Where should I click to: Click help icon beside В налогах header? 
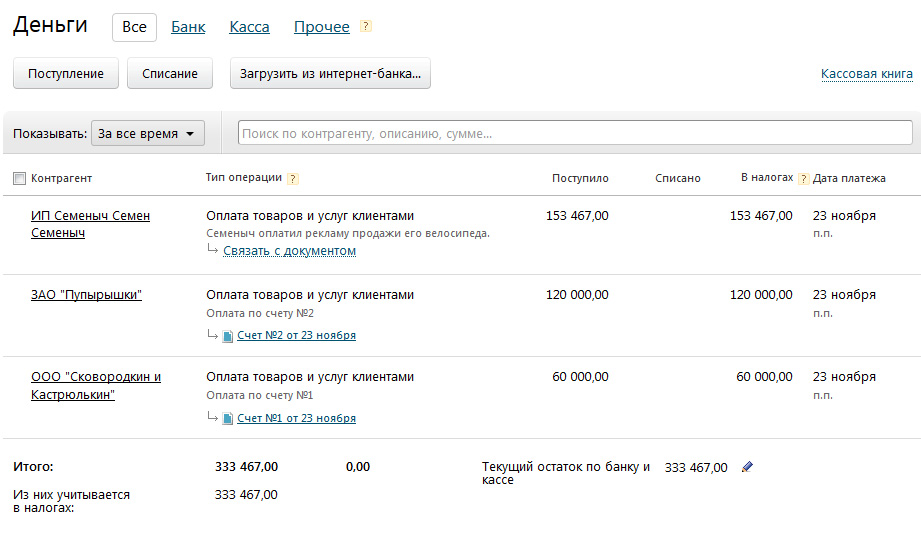click(x=803, y=179)
